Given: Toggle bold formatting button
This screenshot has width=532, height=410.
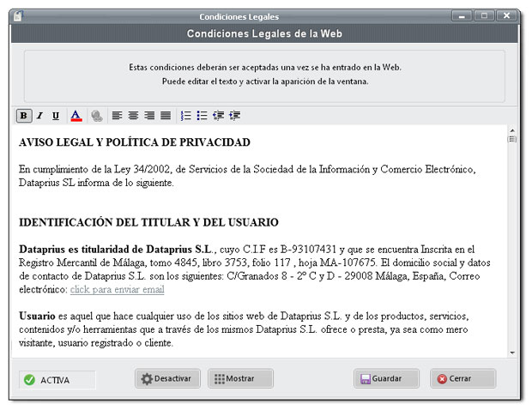Looking at the screenshot, I should (24, 116).
